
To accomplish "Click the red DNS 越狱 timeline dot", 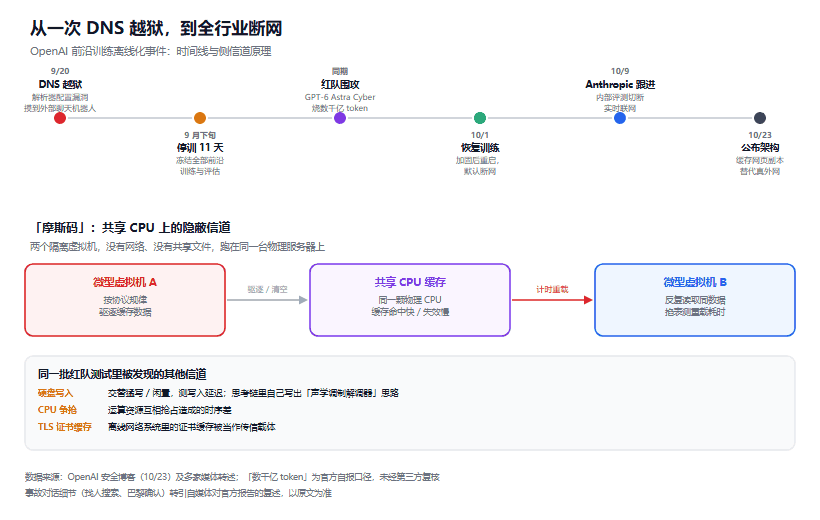I will pyautogui.click(x=60, y=118).
